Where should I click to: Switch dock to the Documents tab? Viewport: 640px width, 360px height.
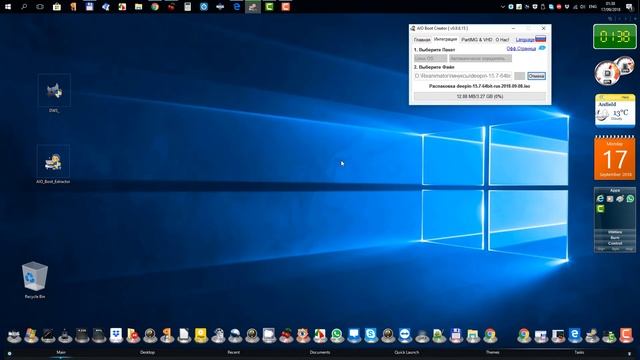pos(320,352)
